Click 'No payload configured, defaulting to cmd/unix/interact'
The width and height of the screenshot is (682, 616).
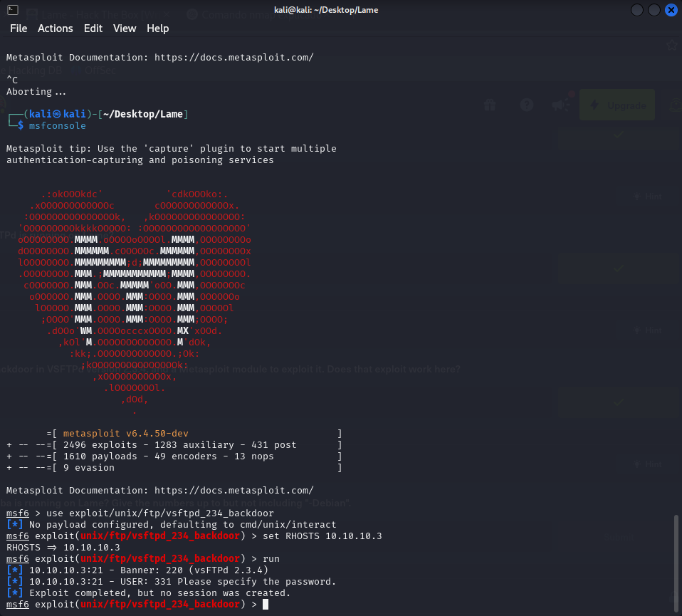pos(183,525)
